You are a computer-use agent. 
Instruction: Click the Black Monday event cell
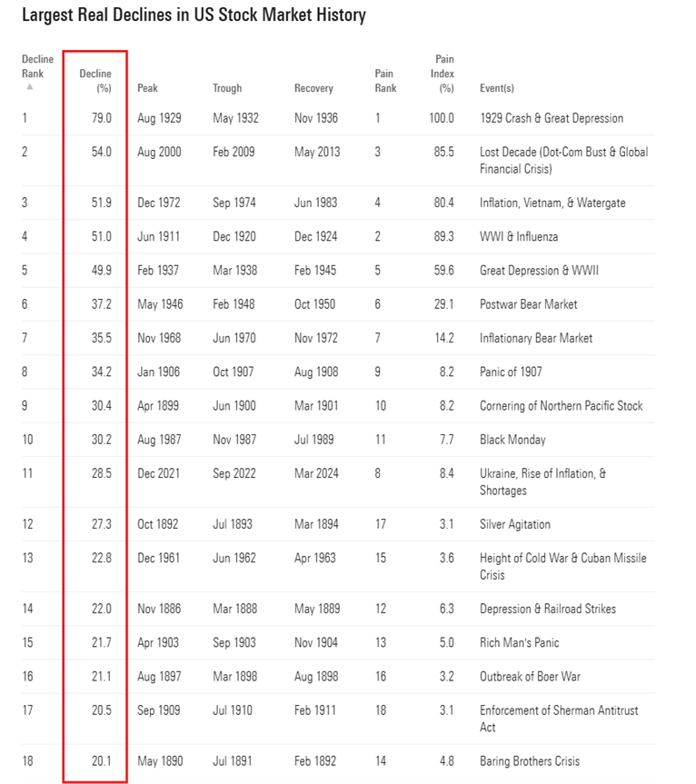click(x=512, y=440)
